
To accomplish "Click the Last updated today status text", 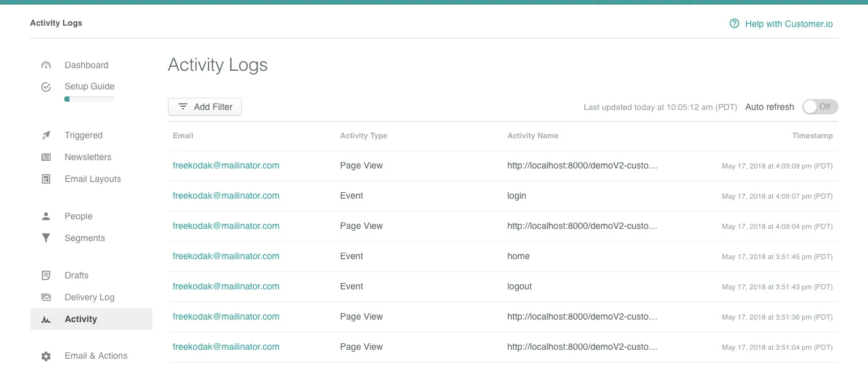I will click(x=660, y=107).
